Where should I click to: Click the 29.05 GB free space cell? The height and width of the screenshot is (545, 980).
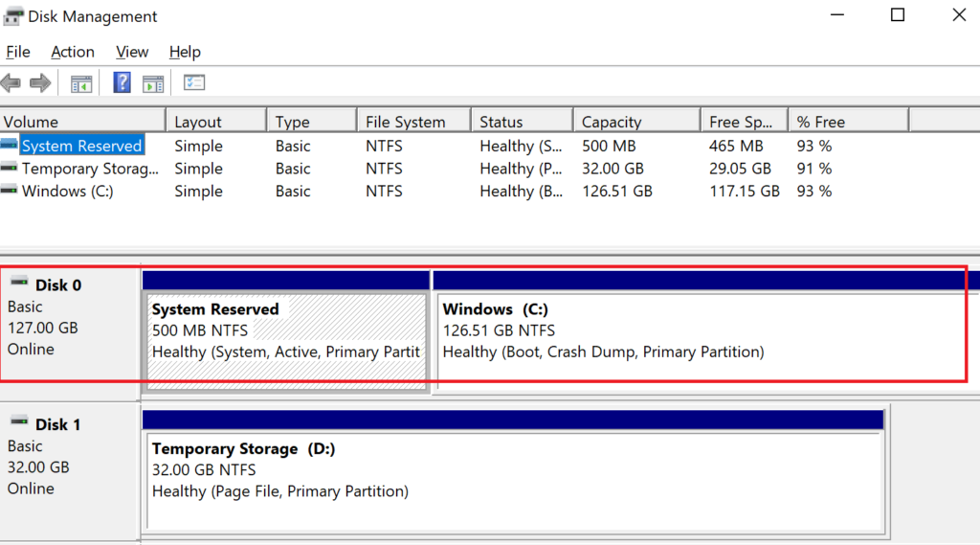point(740,169)
